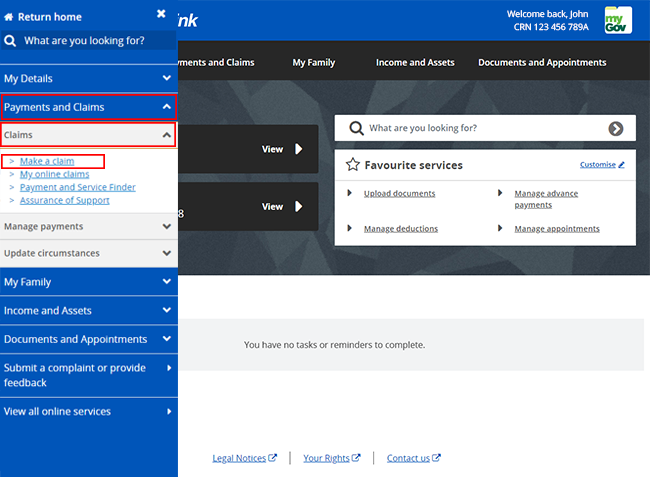
Task: Click the arrow bullet beside Manage advance payments
Action: [500, 193]
